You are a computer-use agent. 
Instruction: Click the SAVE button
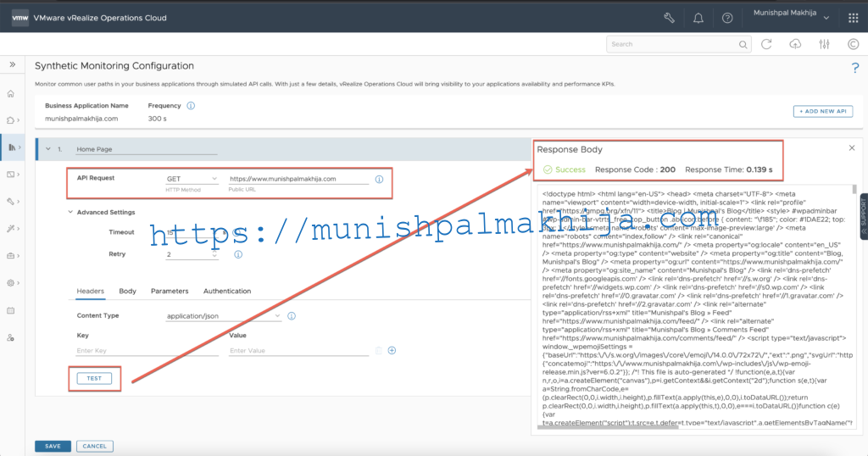(x=53, y=446)
